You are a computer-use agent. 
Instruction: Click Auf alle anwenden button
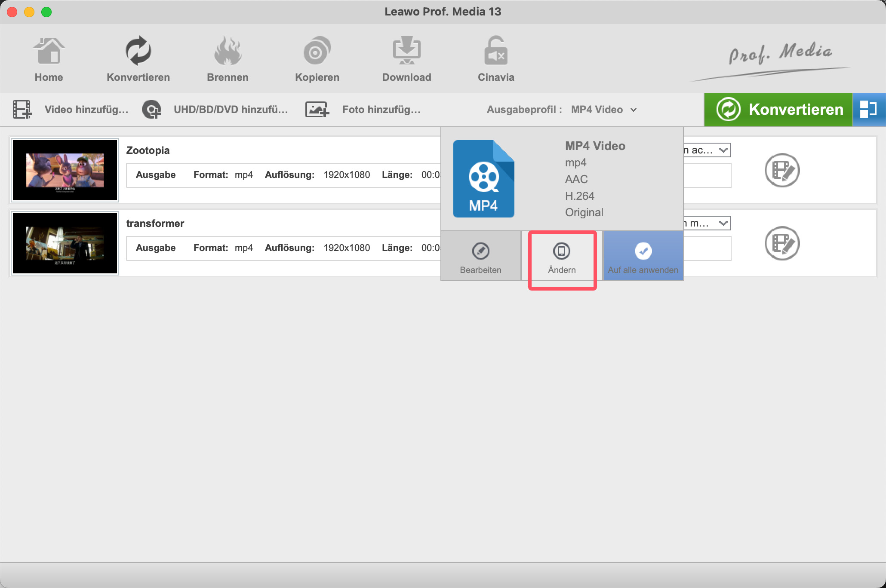point(643,256)
